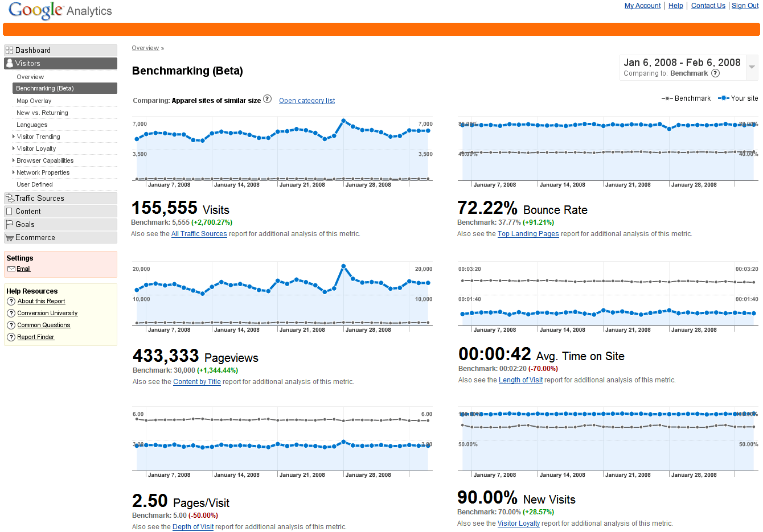Click the peak data point on the Visits chart
The width and height of the screenshot is (763, 532).
tap(343, 121)
